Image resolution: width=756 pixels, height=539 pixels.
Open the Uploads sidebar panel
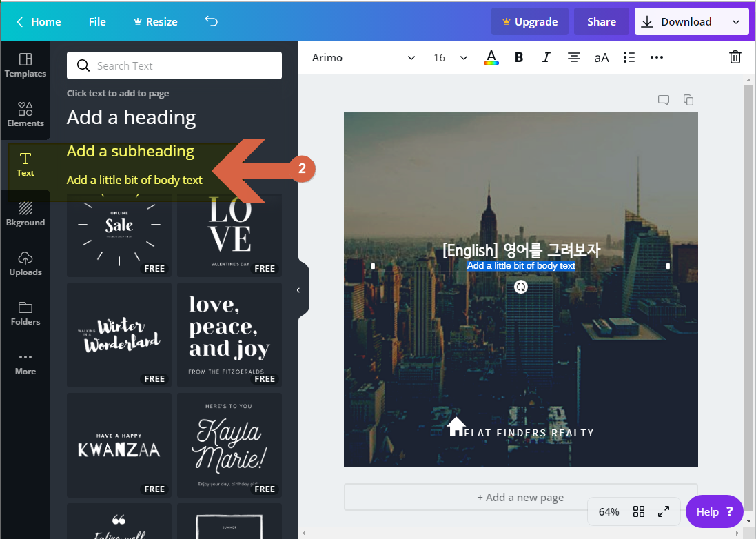25,264
